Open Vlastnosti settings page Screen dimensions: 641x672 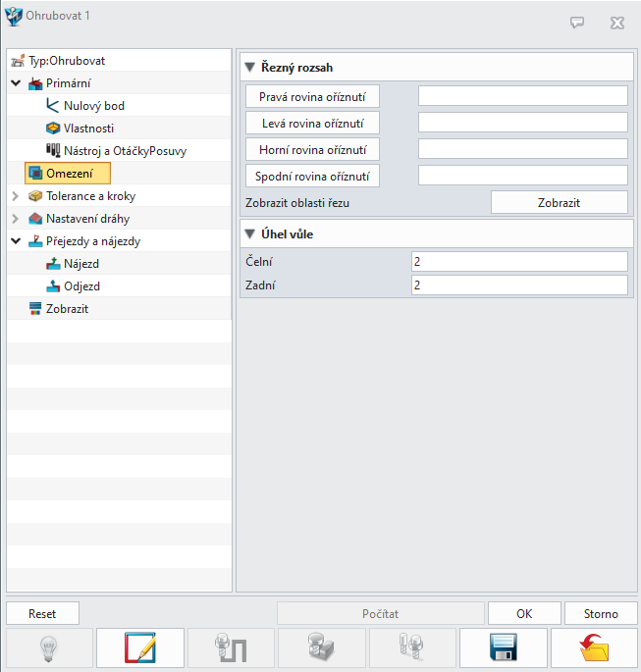coord(88,129)
